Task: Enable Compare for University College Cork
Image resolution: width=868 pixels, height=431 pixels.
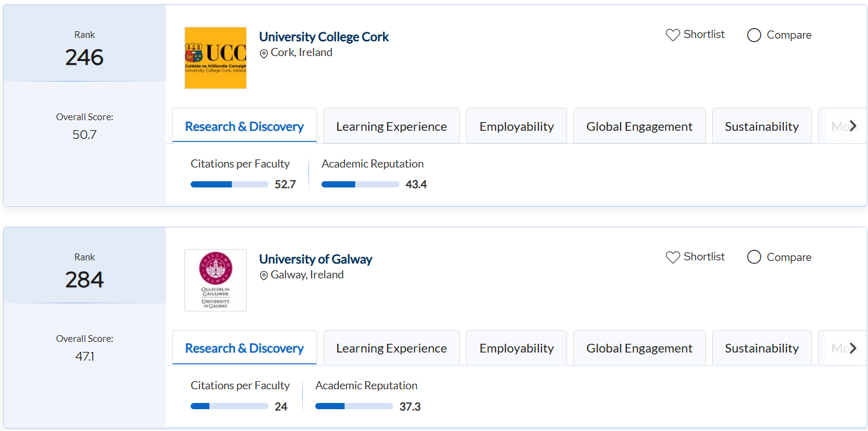Action: (754, 35)
